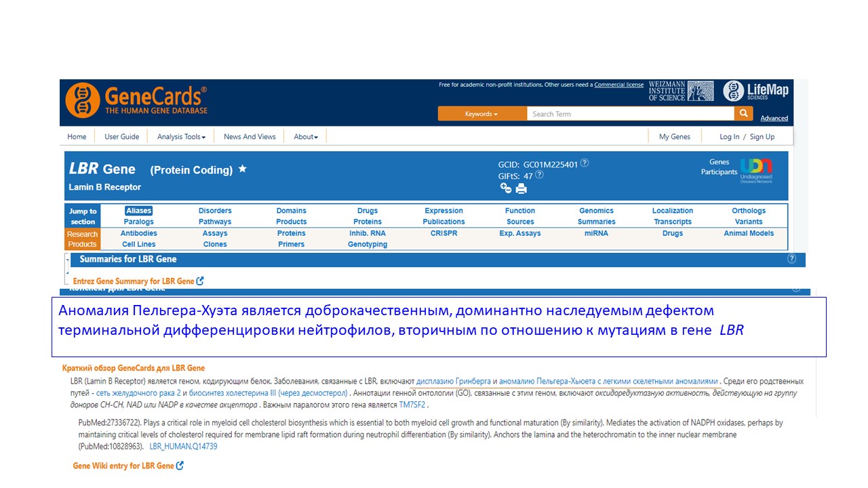Jump to Function section
Screen dimensions: 868x488
coord(520,211)
